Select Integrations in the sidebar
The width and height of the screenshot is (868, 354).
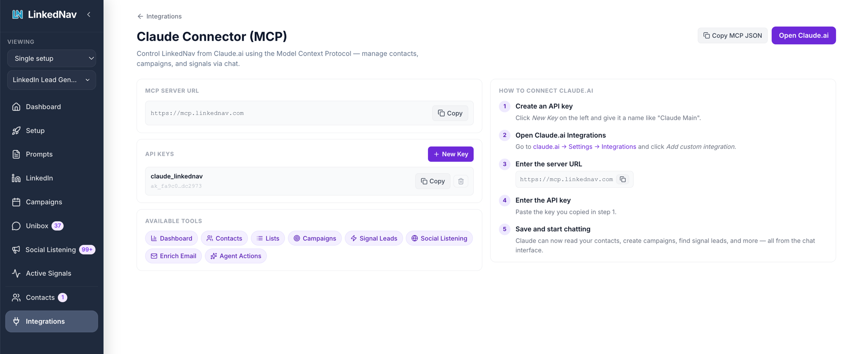pyautogui.click(x=52, y=321)
